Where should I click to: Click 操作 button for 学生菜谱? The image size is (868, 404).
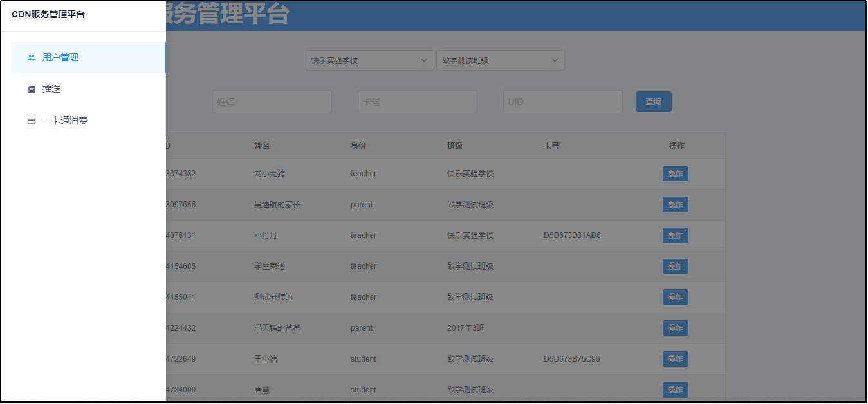[675, 266]
